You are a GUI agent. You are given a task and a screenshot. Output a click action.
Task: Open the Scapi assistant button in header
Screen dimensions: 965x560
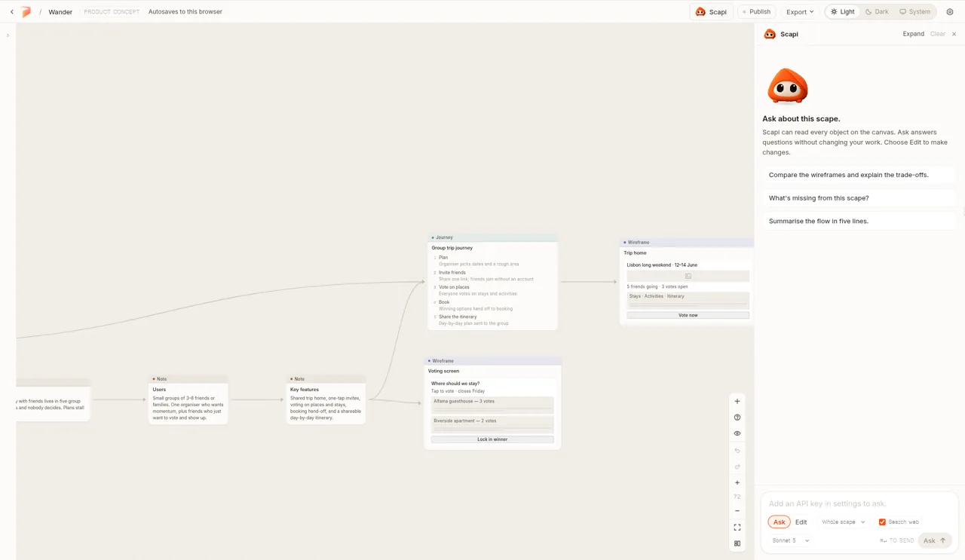[x=711, y=12]
